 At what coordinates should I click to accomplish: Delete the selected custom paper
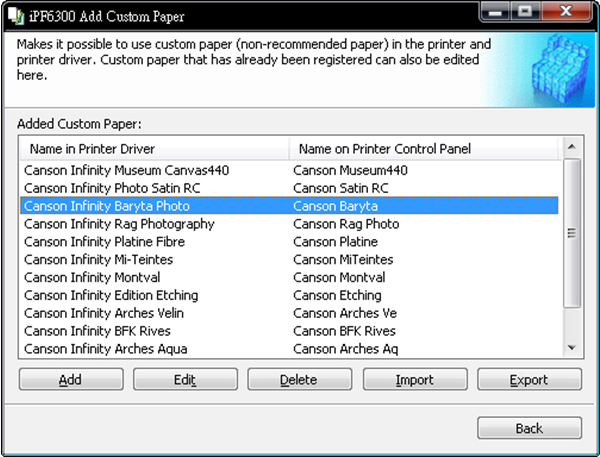pyautogui.click(x=299, y=379)
